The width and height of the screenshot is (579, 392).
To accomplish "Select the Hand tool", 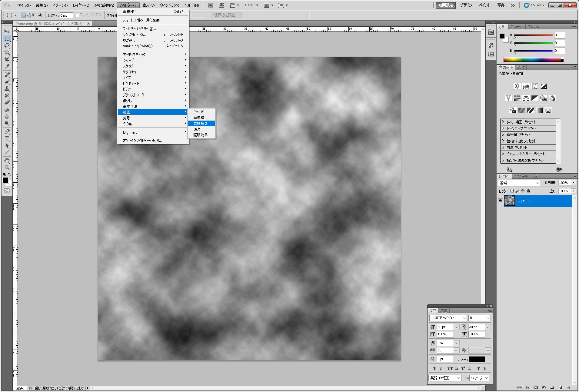I will pyautogui.click(x=7, y=161).
